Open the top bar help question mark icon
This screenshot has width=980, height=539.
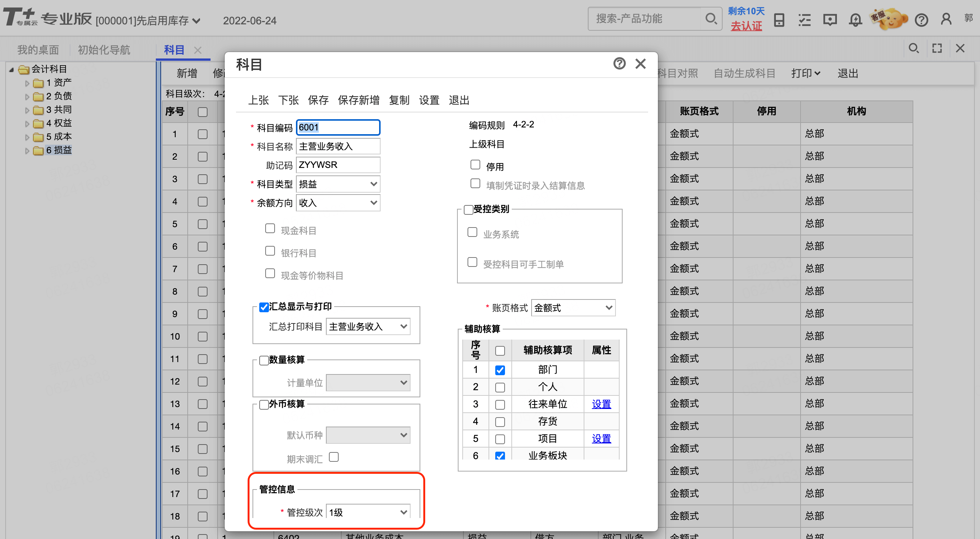(922, 20)
